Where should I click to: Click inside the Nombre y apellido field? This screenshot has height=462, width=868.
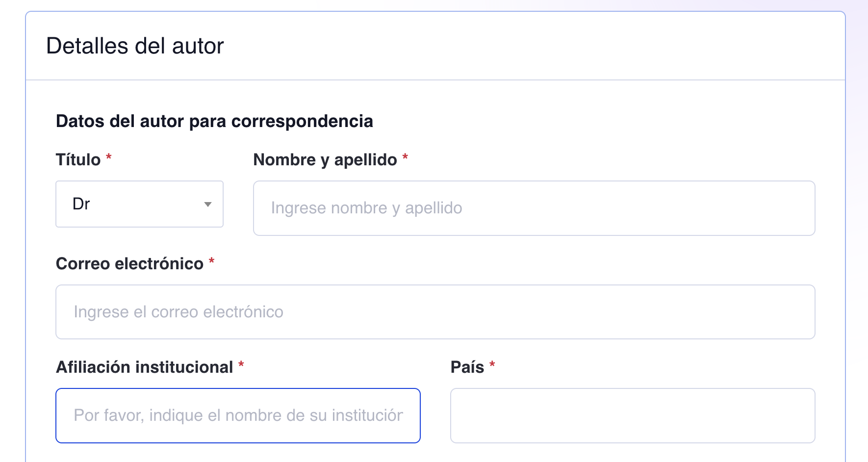click(534, 208)
